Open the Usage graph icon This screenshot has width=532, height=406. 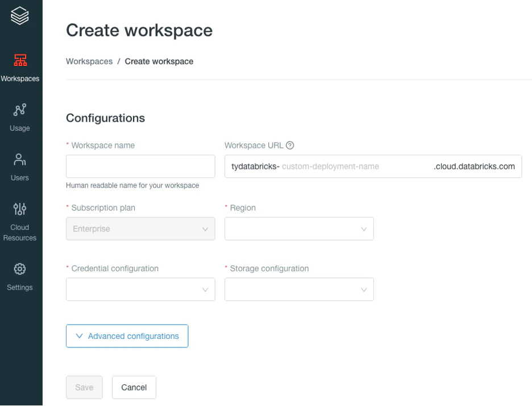20,110
